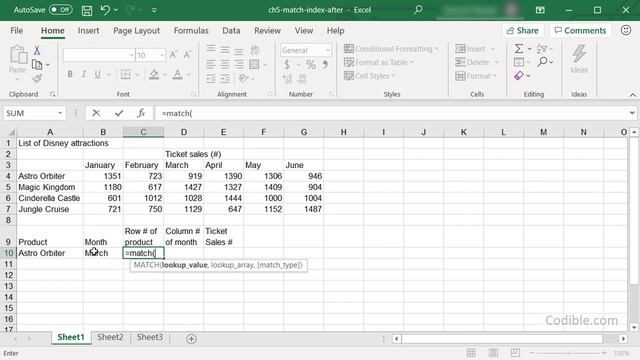This screenshot has width=640, height=360.
Task: Click the Accounting dollar format icon
Action: [x=287, y=64]
